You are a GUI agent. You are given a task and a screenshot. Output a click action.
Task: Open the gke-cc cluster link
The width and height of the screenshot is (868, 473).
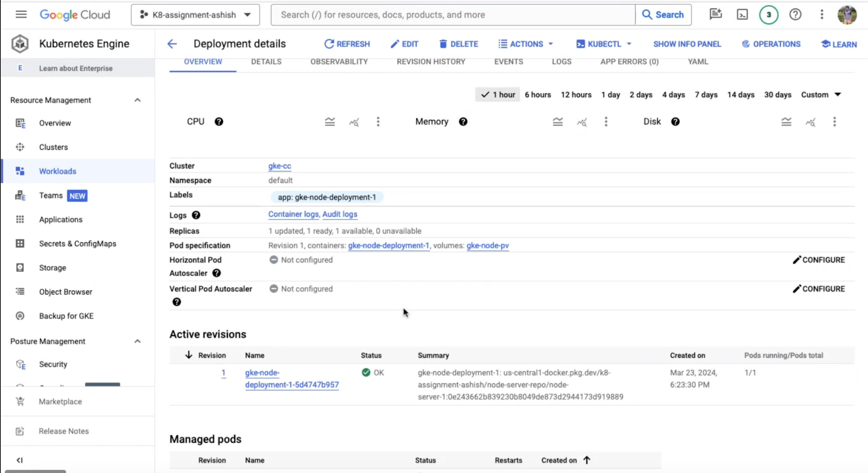tap(279, 166)
